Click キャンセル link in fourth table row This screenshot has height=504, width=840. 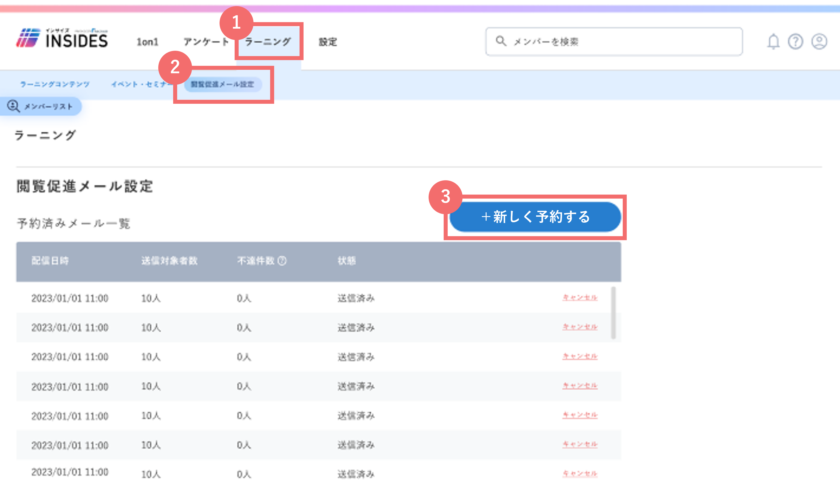[x=580, y=386]
